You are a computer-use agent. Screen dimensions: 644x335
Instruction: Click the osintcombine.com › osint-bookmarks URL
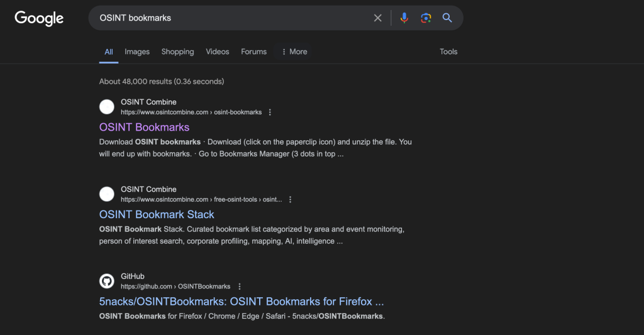click(x=191, y=112)
